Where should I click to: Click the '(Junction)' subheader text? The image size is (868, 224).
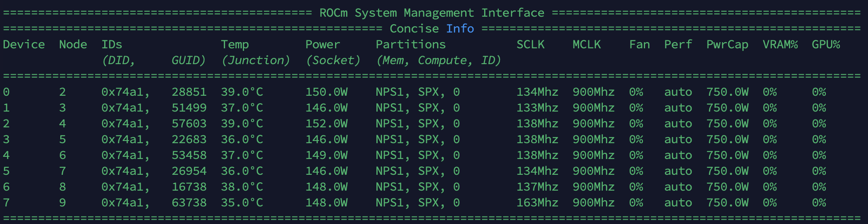(256, 60)
